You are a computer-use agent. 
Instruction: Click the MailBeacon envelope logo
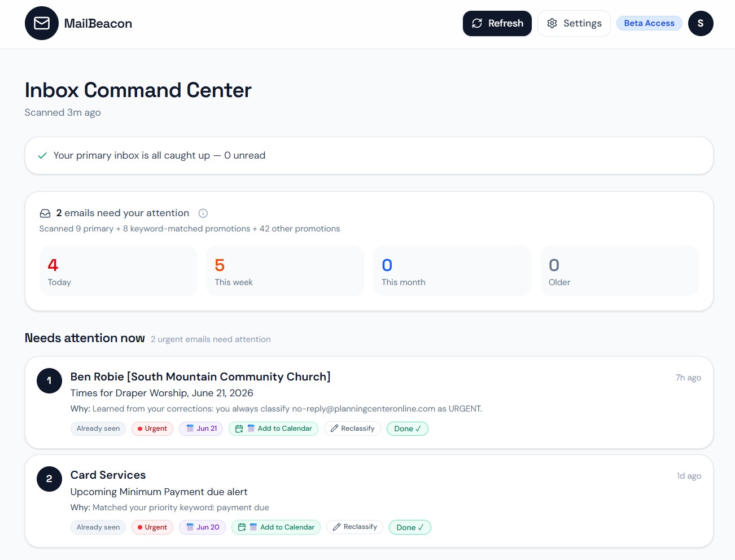click(42, 23)
